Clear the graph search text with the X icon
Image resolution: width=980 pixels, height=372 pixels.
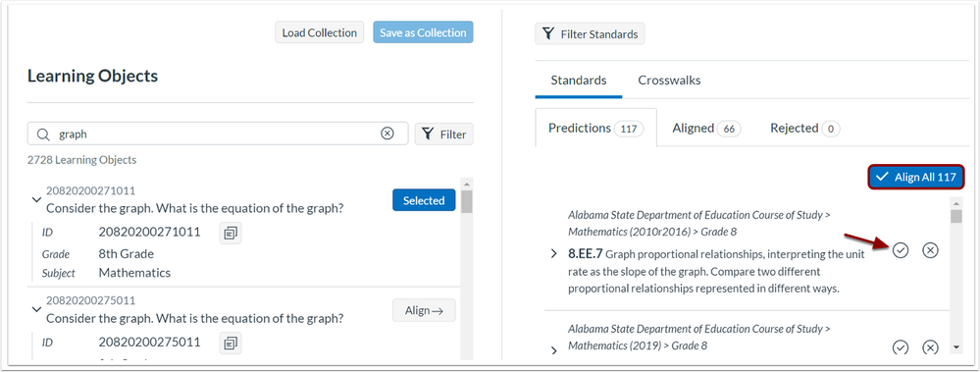click(387, 133)
